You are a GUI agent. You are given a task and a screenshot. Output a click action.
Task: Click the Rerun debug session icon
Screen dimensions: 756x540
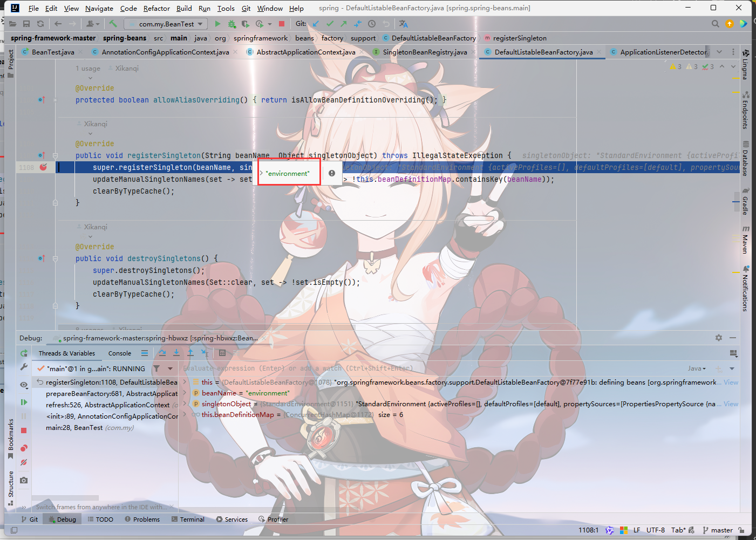(24, 353)
